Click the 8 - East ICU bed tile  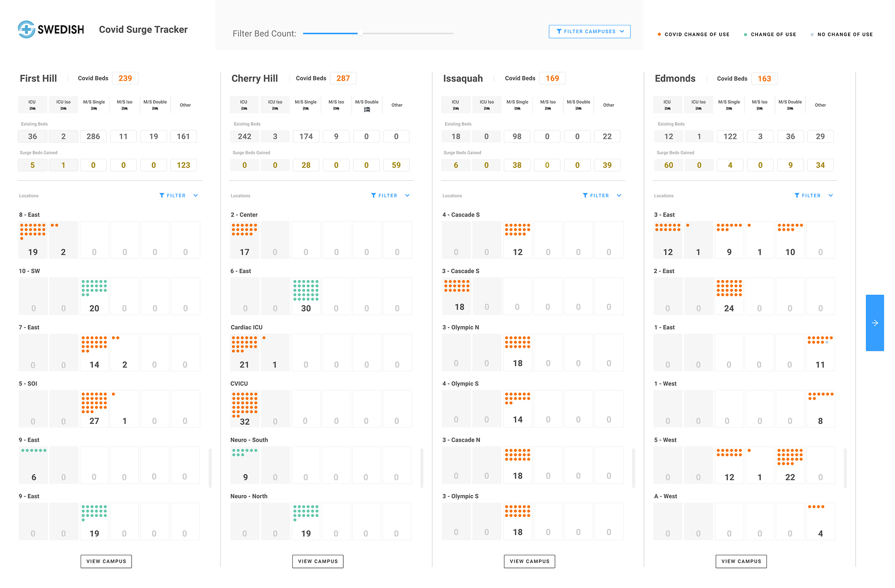pos(33,240)
